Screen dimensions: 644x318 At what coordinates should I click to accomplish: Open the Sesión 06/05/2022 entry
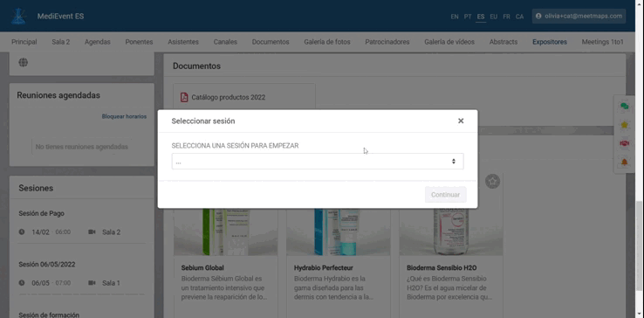click(47, 265)
